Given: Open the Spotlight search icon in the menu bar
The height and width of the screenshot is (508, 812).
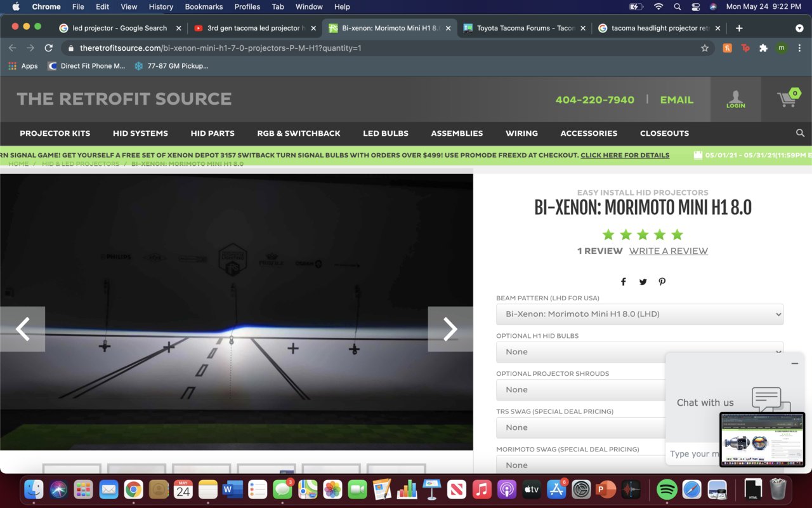Looking at the screenshot, I should (677, 6).
